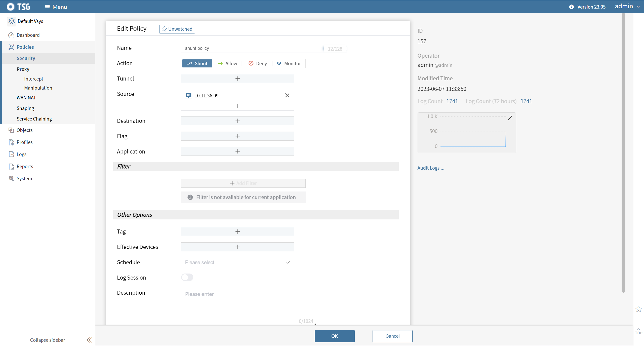The image size is (644, 346).
Task: Select the Monitor action option
Action: (289, 63)
